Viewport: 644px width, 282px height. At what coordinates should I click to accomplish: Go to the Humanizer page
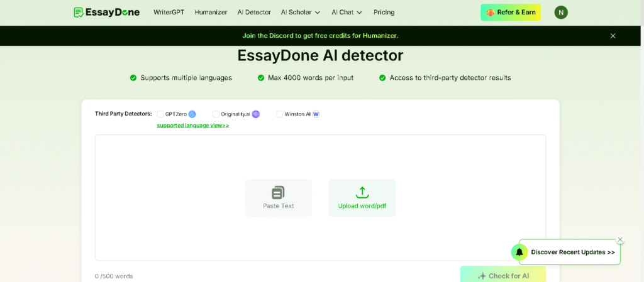(x=211, y=13)
